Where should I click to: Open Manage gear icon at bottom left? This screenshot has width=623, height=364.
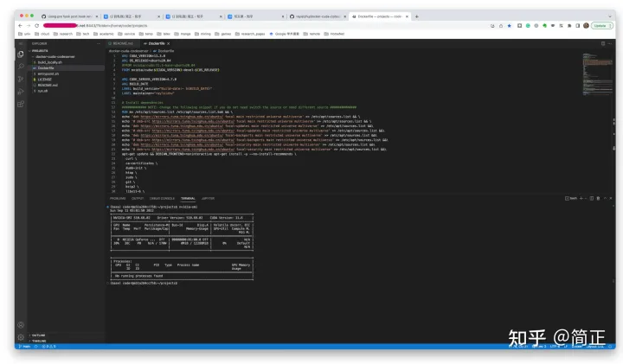21,335
